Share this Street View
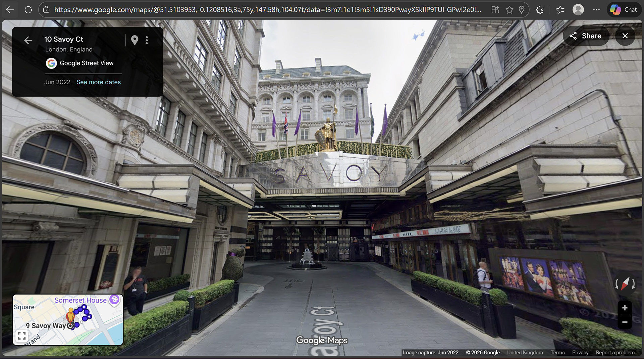This screenshot has width=644, height=359. (x=586, y=36)
